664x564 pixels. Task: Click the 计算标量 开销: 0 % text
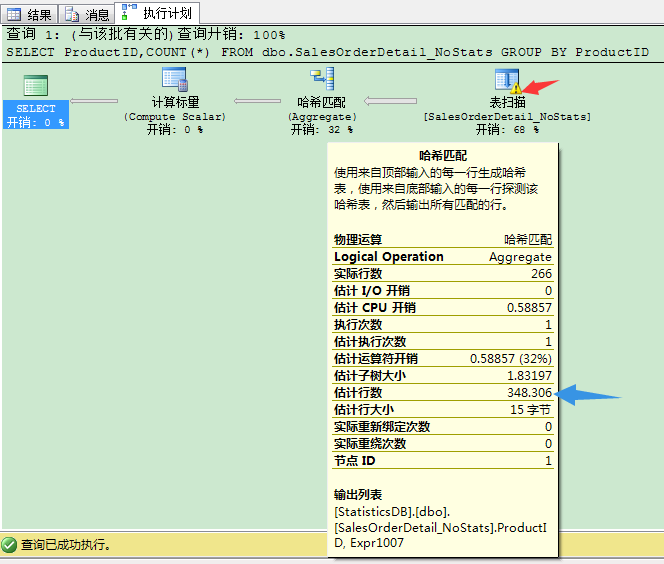coord(175,130)
